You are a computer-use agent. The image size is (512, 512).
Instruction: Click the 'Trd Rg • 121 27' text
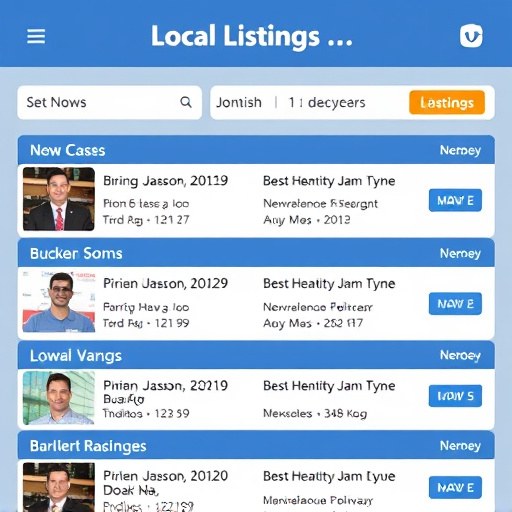coord(146,220)
